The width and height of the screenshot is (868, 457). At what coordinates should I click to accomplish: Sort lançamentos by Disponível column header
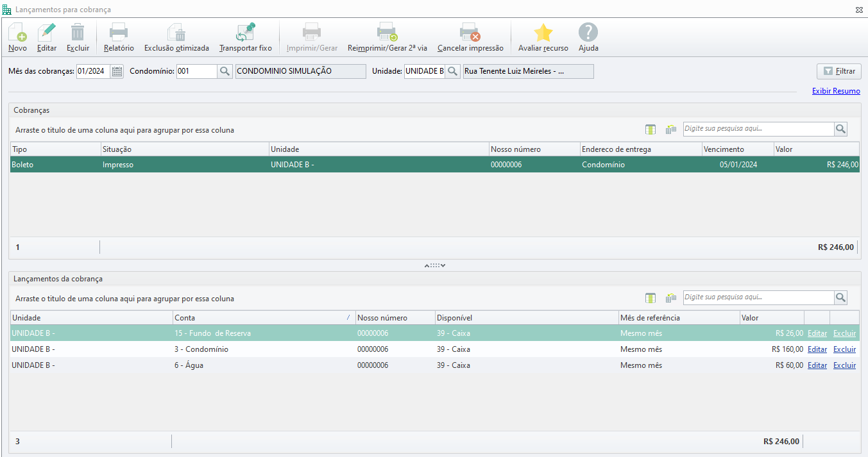(x=527, y=318)
